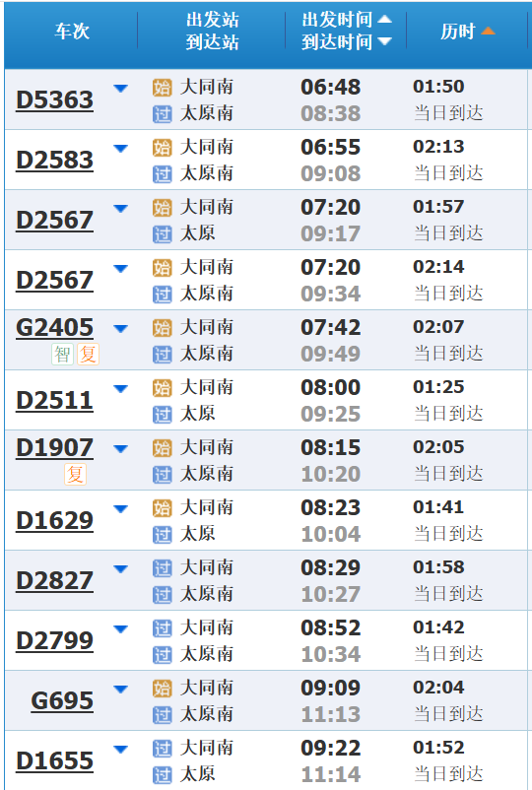Expand the dropdown arrow next to D2511
This screenshot has width=532, height=790.
pyautogui.click(x=120, y=389)
